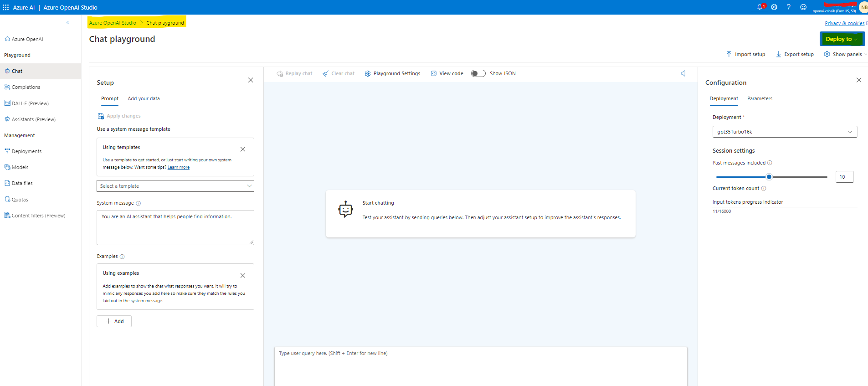The width and height of the screenshot is (868, 386).
Task: Add a new example
Action: pyautogui.click(x=114, y=321)
